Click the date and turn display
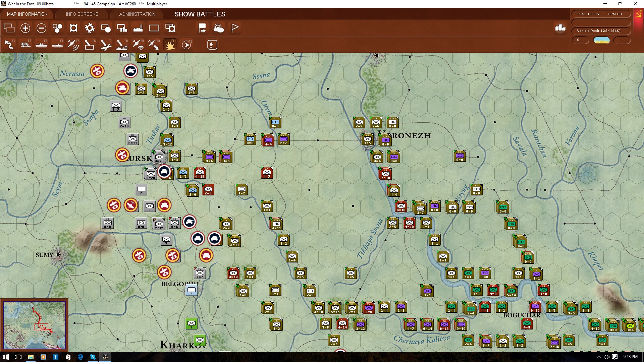 601,14
